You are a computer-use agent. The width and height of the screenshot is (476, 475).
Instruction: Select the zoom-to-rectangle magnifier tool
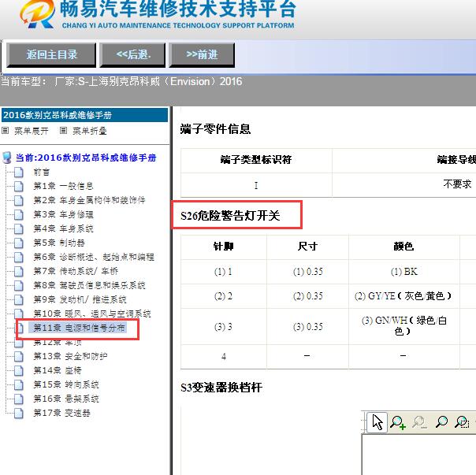coord(462,422)
